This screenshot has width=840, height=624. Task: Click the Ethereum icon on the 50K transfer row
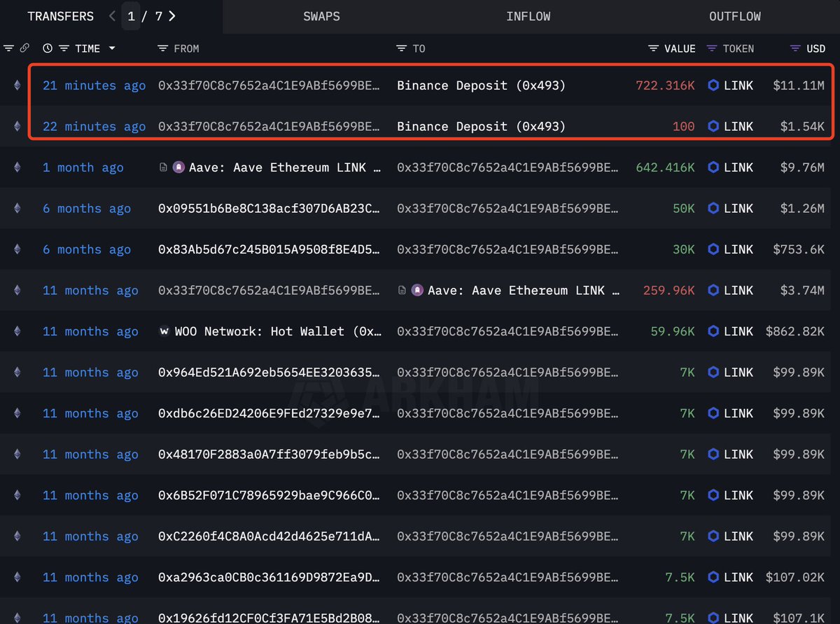(x=17, y=209)
